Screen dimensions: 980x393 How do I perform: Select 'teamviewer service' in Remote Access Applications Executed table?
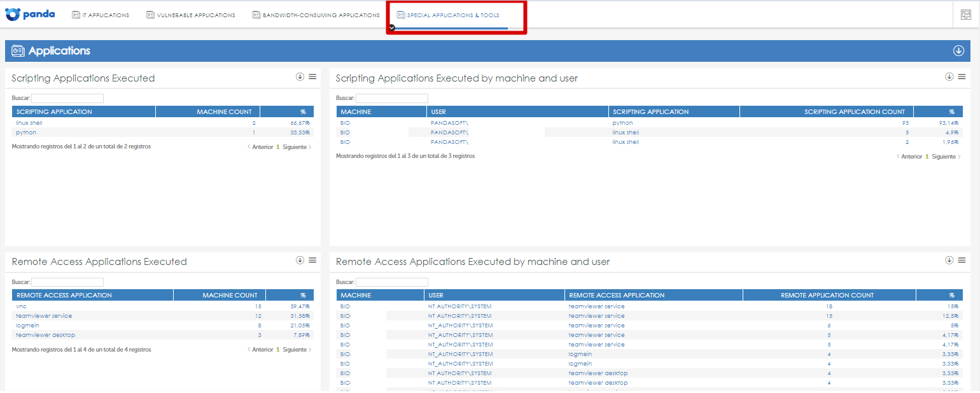[44, 316]
